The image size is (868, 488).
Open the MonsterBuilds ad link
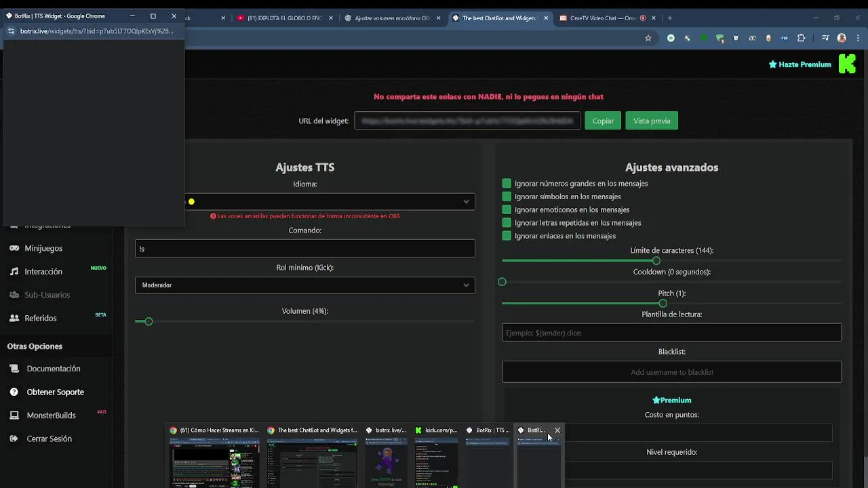point(51,415)
